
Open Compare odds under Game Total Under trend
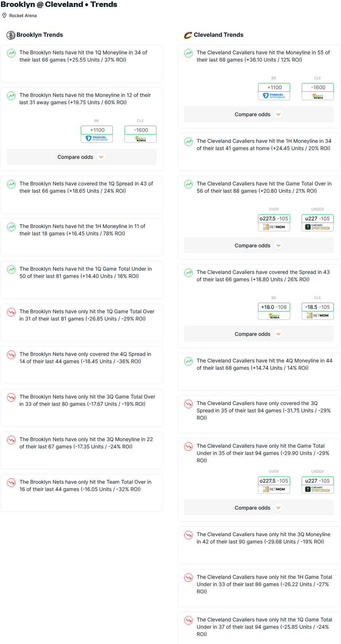[x=259, y=508]
